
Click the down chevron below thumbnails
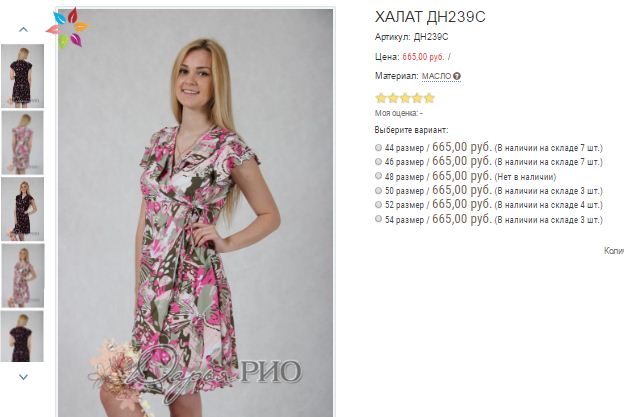point(23,377)
